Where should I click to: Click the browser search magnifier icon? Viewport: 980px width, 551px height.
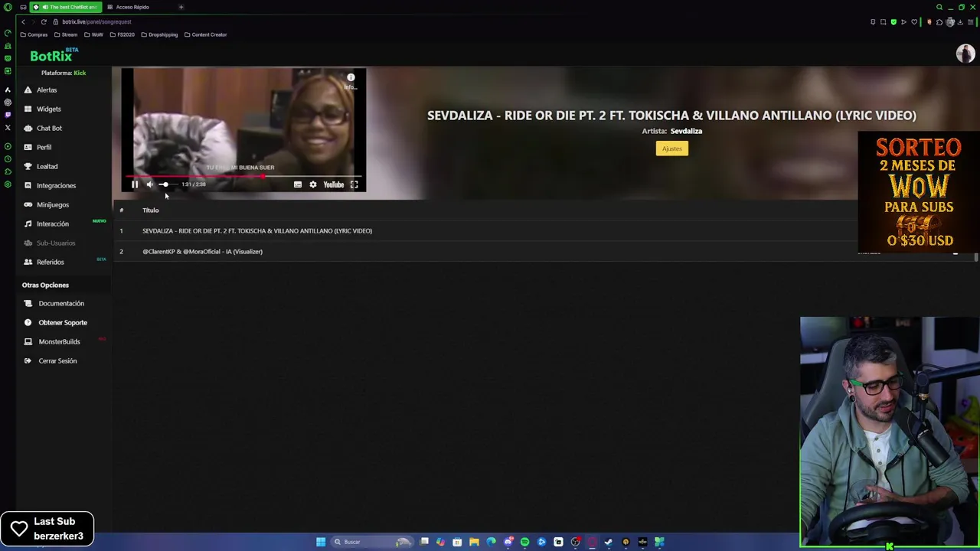pos(939,7)
